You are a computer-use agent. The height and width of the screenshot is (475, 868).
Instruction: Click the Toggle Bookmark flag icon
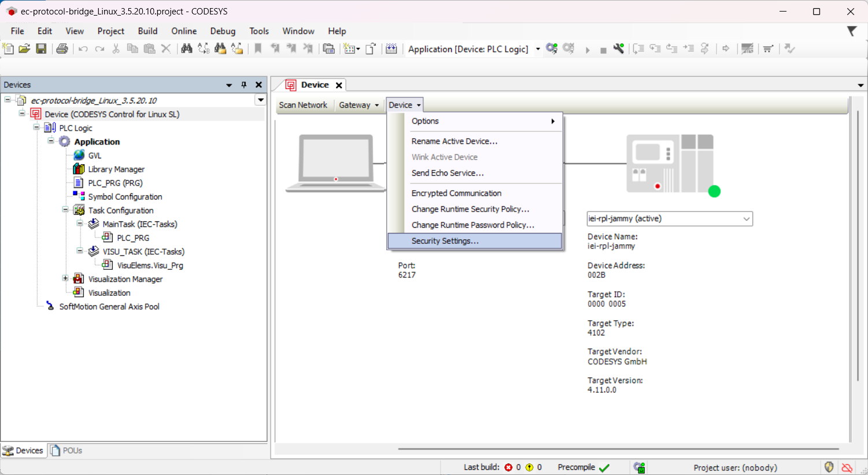pyautogui.click(x=258, y=49)
